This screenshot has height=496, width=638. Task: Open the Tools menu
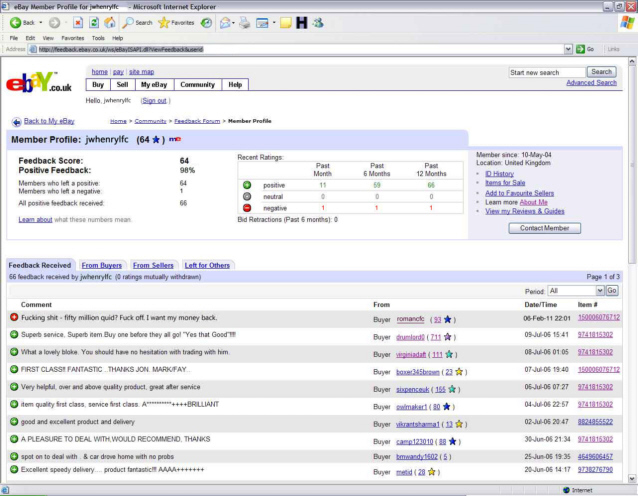click(x=98, y=38)
